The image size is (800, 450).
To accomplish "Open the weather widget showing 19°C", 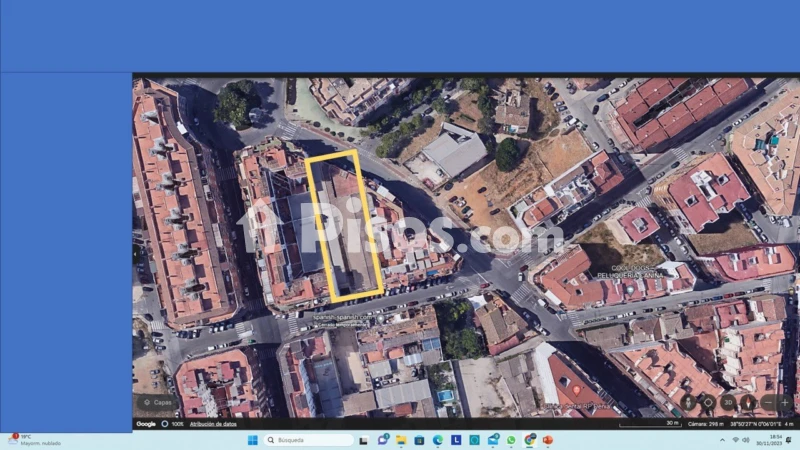I will (x=35, y=440).
